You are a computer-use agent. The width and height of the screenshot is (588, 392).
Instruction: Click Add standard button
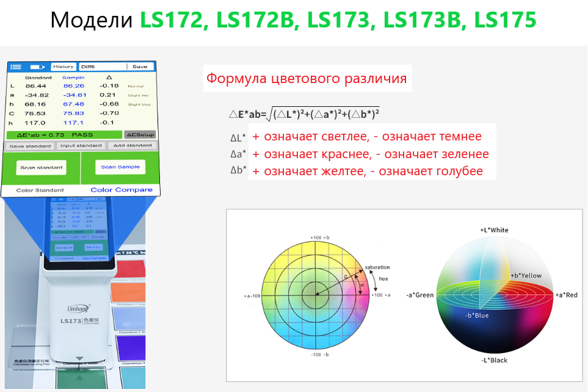pyautogui.click(x=132, y=145)
